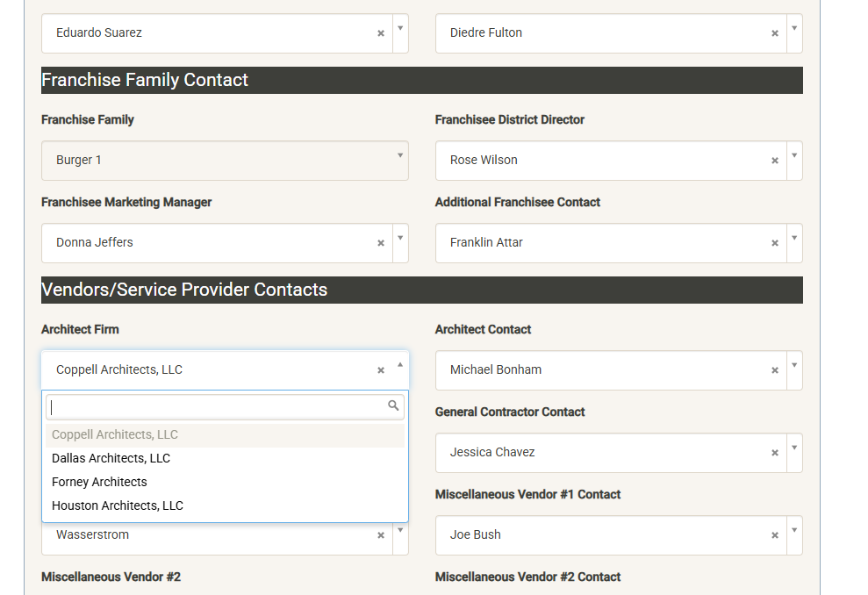
Task: Expand the Franchise Family dropdown
Action: (400, 156)
